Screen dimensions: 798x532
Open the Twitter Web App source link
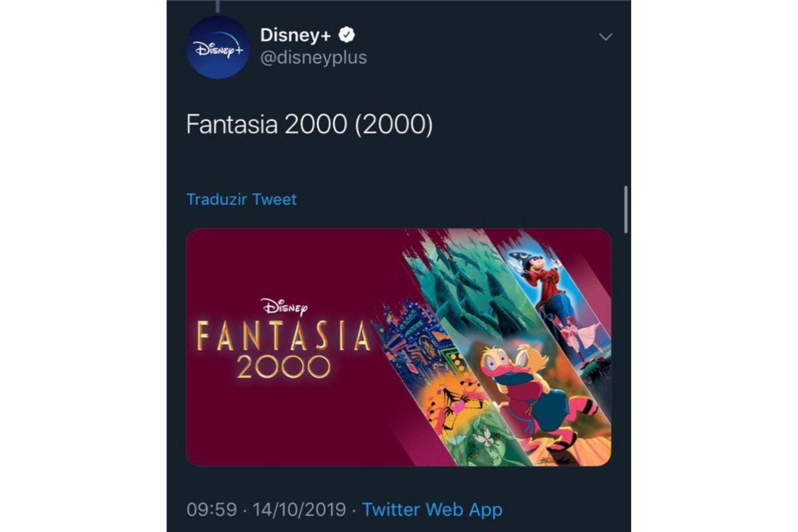432,510
